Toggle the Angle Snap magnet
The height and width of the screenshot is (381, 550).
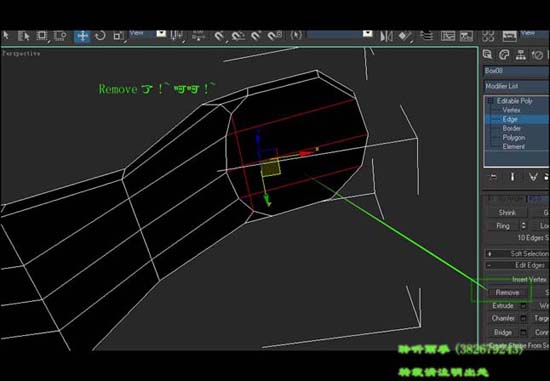point(238,36)
